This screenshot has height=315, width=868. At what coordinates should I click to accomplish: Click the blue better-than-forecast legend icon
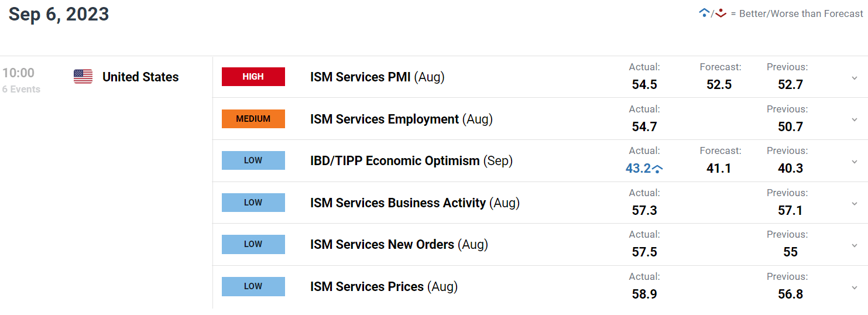pyautogui.click(x=704, y=13)
